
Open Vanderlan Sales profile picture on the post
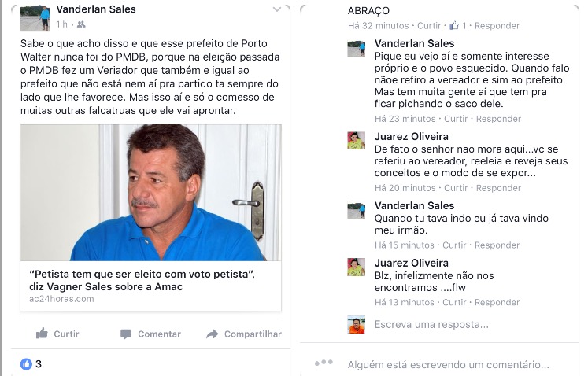pyautogui.click(x=35, y=18)
